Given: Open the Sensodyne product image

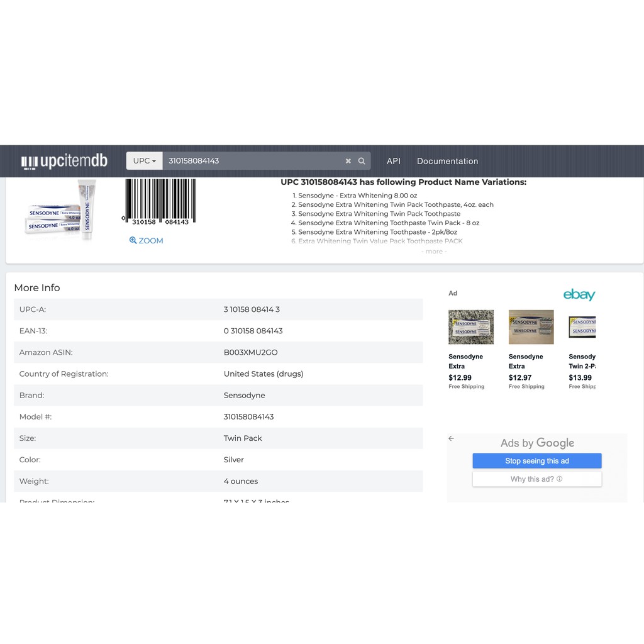Looking at the screenshot, I should click(x=61, y=209).
